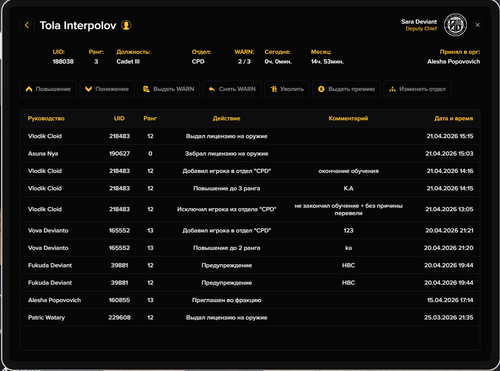Image resolution: width=500 pixels, height=371 pixels.
Task: Click the Повышение promote button
Action: tap(48, 89)
